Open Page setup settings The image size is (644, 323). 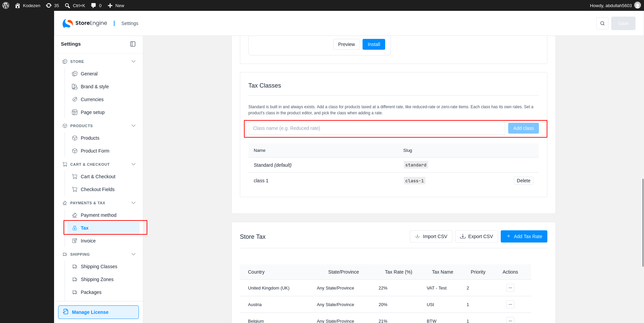click(103, 112)
